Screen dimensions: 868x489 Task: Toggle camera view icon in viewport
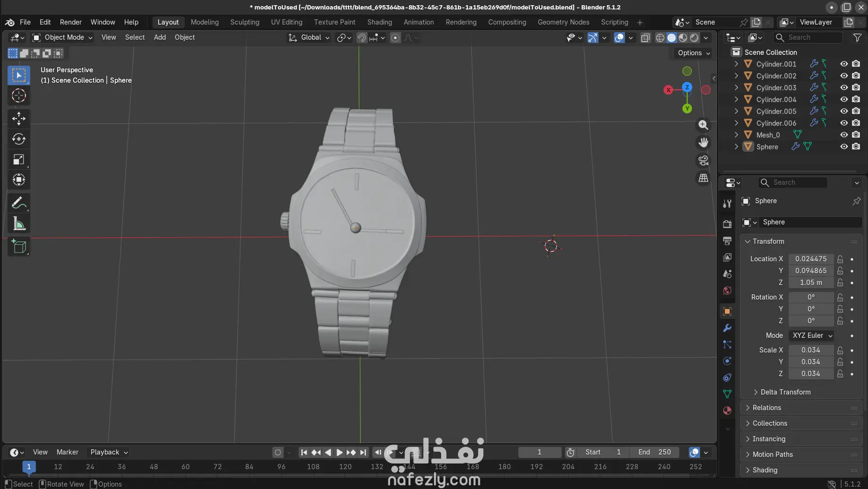[703, 160]
